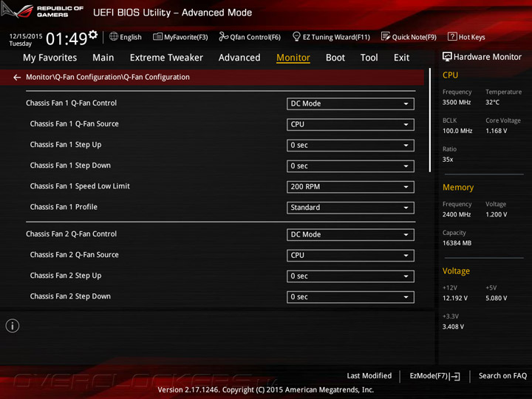This screenshot has height=399, width=532.
Task: Expand Chassis Fan 2 Step Down dropdown
Action: [x=350, y=297]
